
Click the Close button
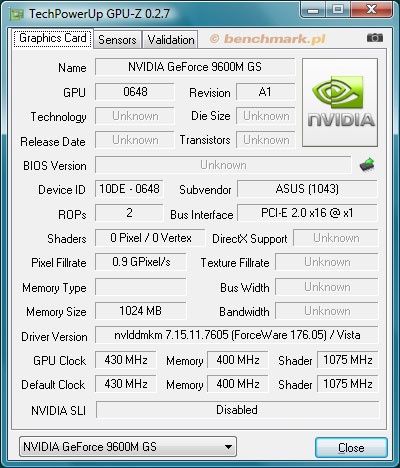coord(351,447)
